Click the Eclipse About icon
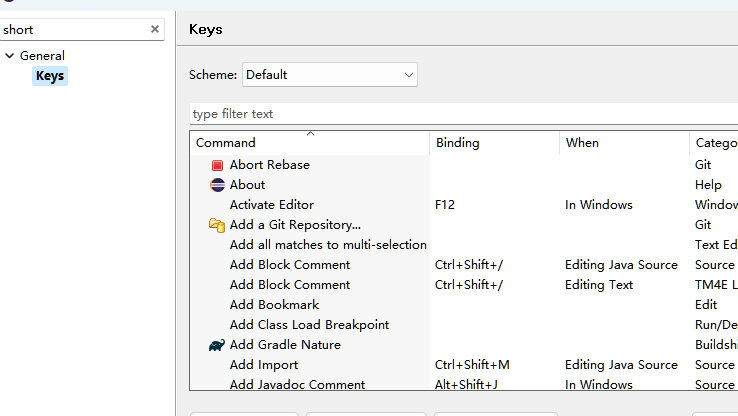The image size is (738, 416). (217, 185)
